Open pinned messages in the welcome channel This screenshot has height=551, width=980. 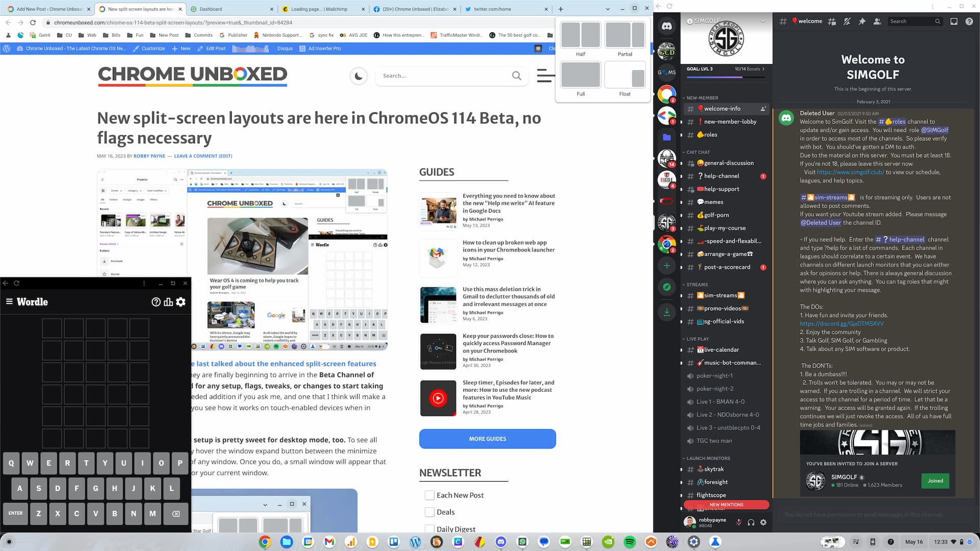coord(863,21)
